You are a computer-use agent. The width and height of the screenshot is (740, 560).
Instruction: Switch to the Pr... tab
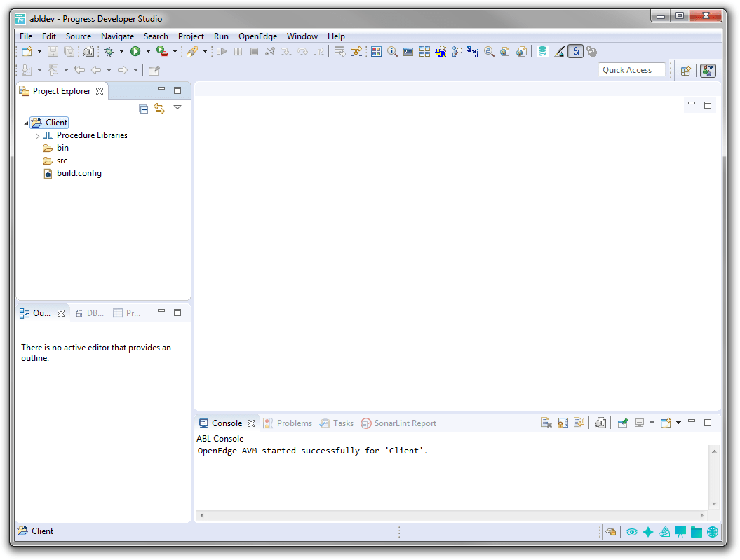coord(127,313)
